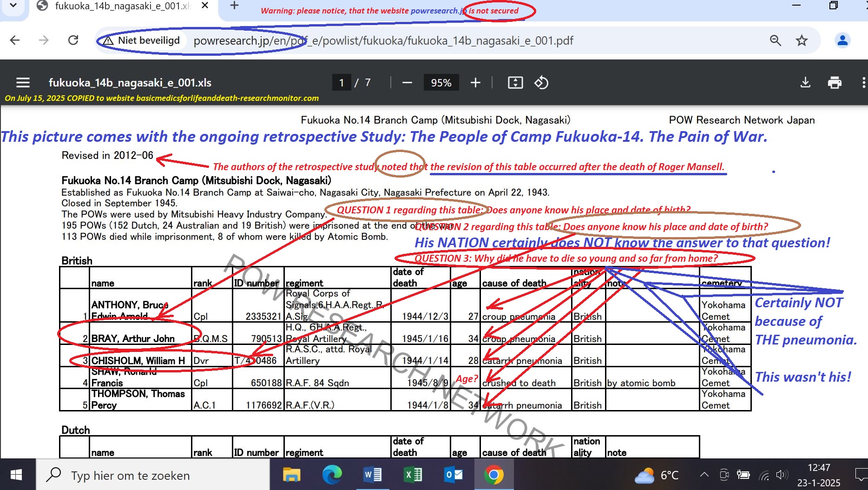The image size is (868, 490).
Task: Click the zoom out minus button
Action: tap(407, 83)
